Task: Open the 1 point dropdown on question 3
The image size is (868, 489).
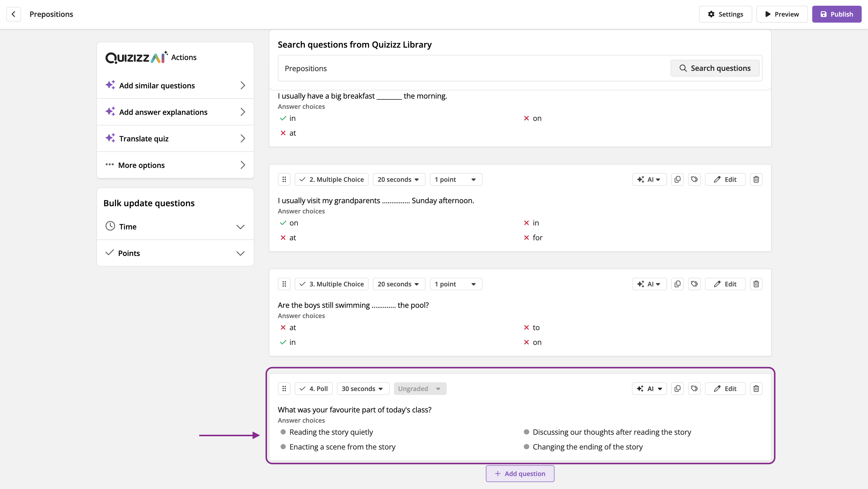Action: pyautogui.click(x=456, y=284)
